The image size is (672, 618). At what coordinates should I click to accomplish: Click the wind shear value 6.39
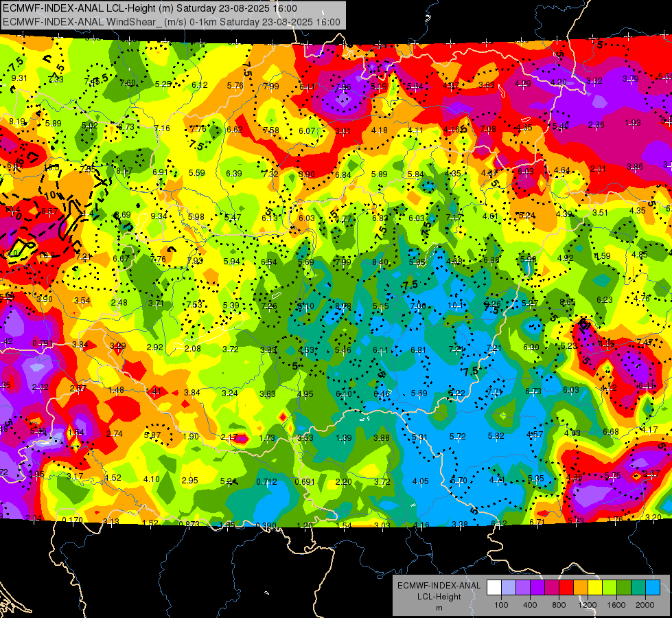click(234, 173)
